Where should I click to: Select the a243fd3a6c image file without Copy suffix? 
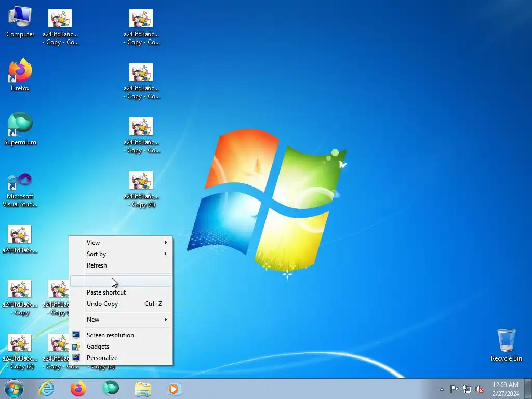[x=20, y=240]
